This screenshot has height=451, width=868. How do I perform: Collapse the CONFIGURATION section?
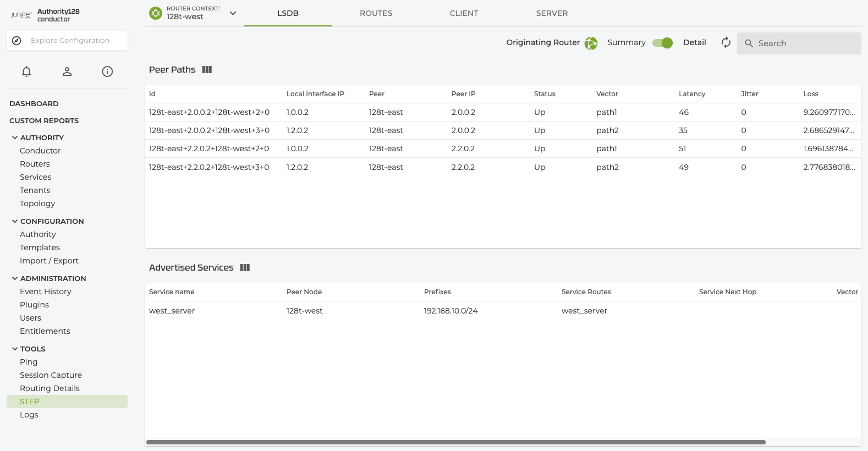pos(15,222)
